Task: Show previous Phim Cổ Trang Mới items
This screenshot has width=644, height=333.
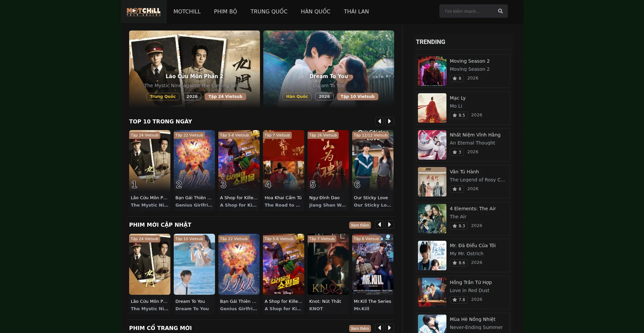Action: (x=379, y=328)
